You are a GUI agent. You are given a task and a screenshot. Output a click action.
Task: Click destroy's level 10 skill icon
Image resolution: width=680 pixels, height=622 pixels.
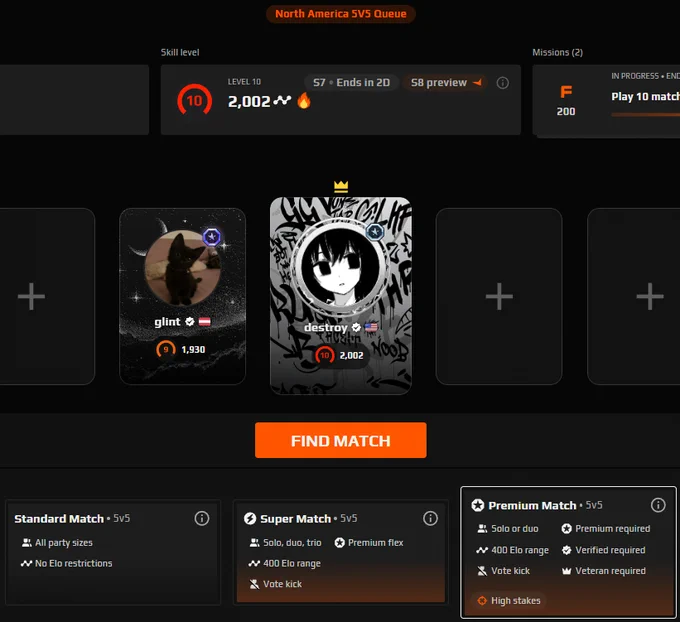click(325, 355)
